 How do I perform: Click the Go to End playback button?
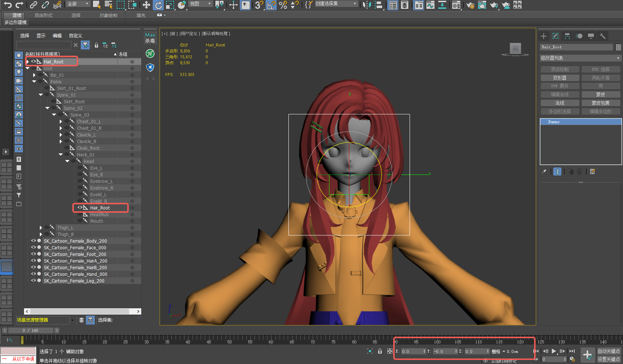click(572, 351)
